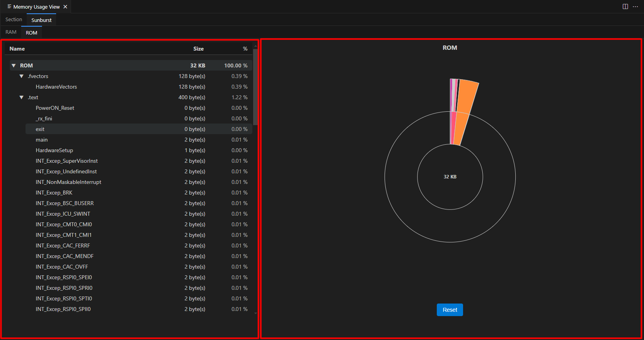Click the split editor icon

[625, 7]
